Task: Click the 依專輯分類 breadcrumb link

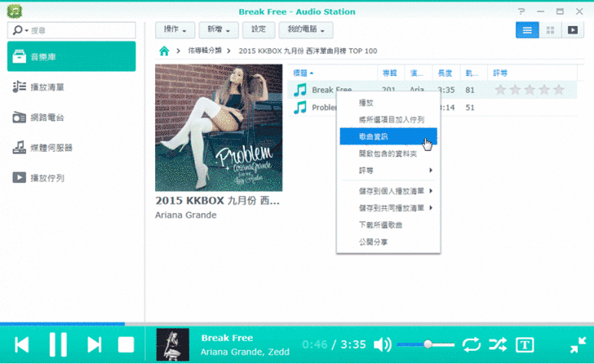Action: [205, 51]
